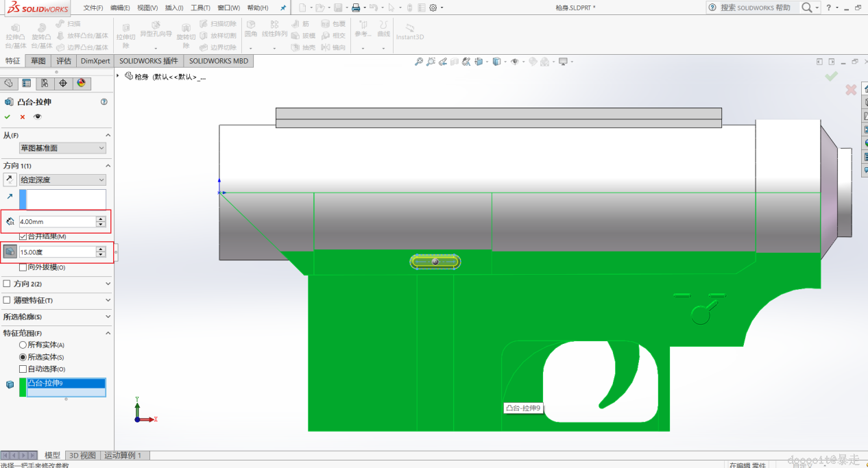Expand the 所选轮廓 section
Viewport: 868px width, 468px height.
click(108, 317)
